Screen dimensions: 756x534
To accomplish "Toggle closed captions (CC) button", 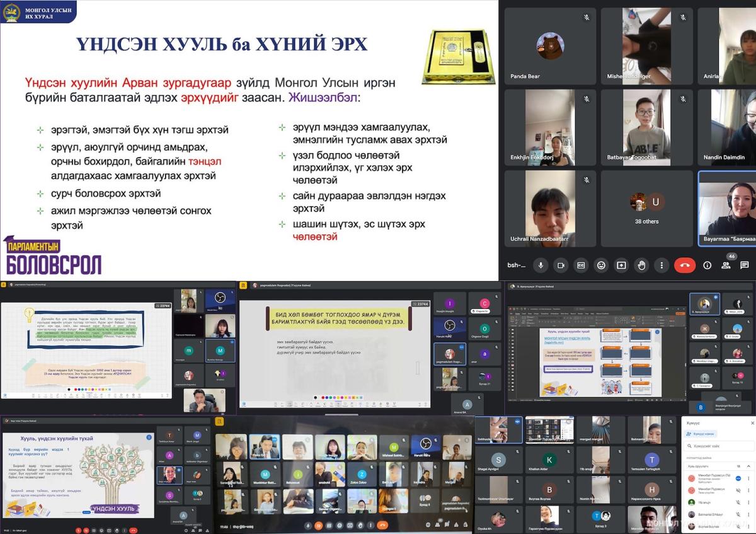I will 581,265.
